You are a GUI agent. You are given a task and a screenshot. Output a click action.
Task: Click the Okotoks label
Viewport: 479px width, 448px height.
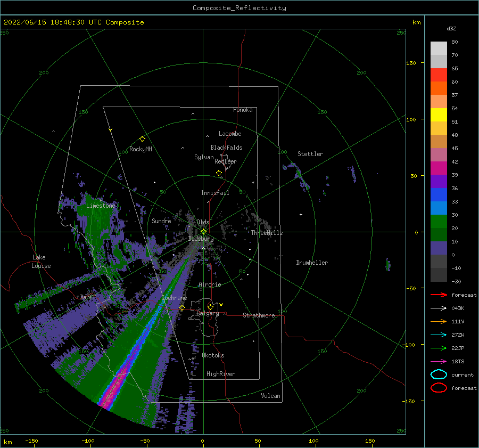click(x=213, y=355)
